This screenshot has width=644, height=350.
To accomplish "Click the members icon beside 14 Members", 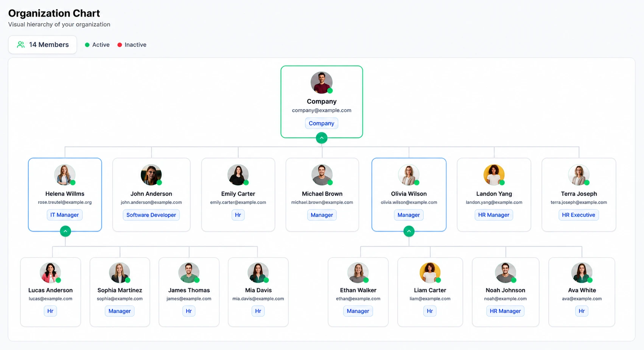I will [x=21, y=45].
